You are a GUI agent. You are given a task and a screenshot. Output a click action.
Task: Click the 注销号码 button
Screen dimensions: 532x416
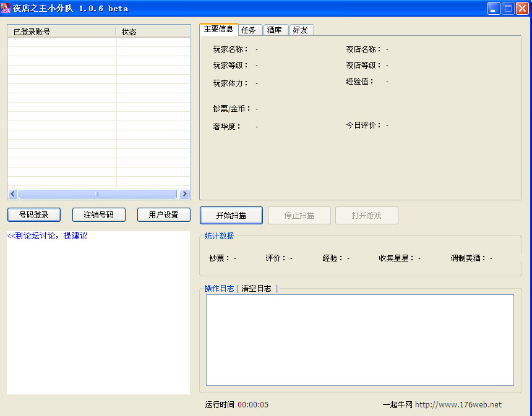(99, 215)
